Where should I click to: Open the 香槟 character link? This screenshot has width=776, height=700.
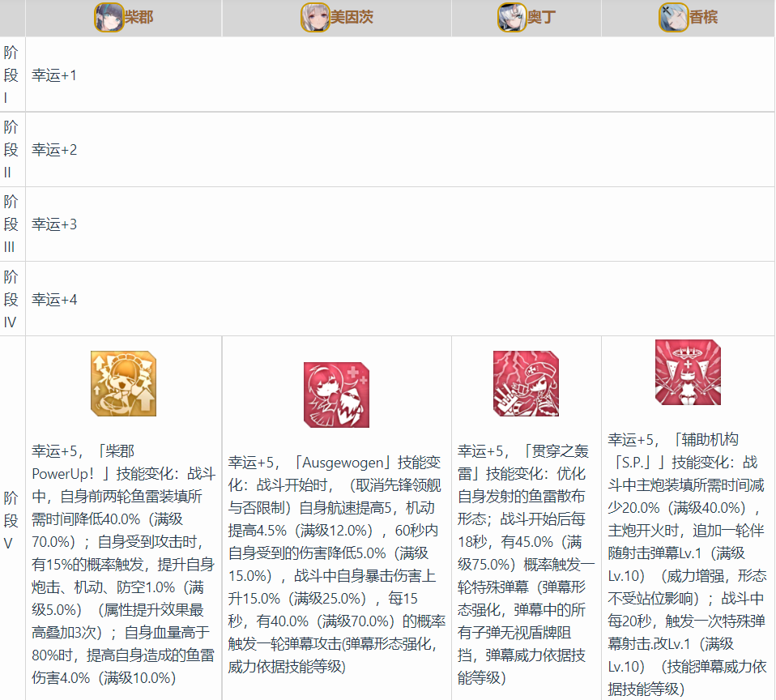[x=703, y=17]
